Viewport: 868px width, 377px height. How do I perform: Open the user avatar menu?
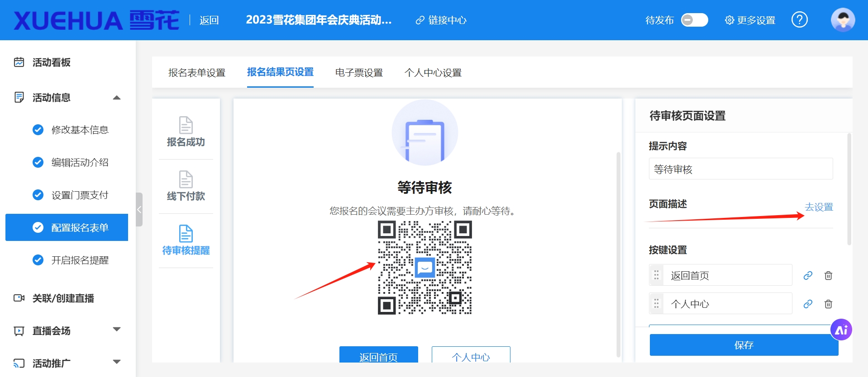[843, 20]
